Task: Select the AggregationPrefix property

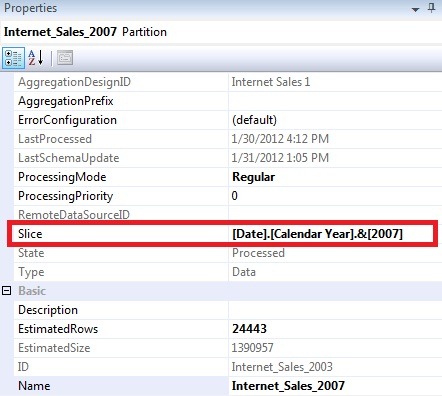Action: pyautogui.click(x=66, y=101)
